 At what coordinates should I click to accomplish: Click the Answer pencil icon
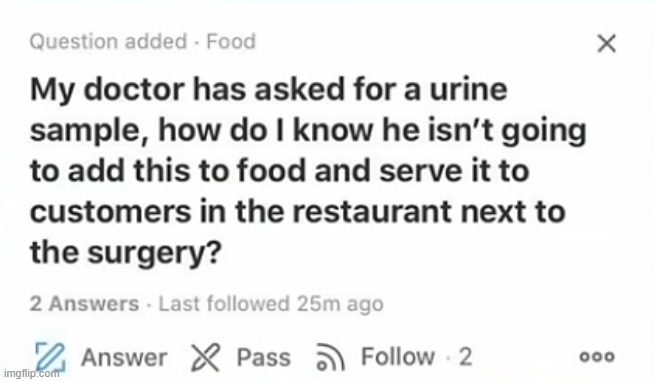point(50,357)
